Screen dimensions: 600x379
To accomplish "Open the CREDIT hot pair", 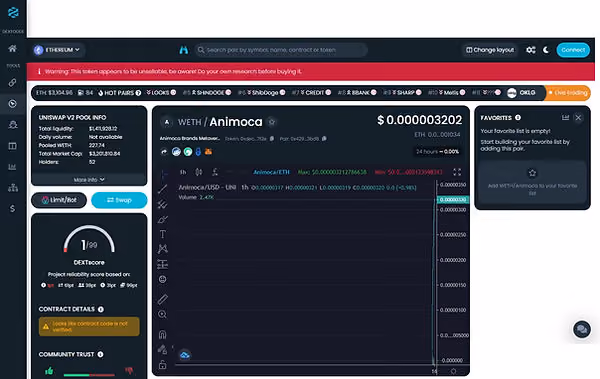I will (x=311, y=93).
